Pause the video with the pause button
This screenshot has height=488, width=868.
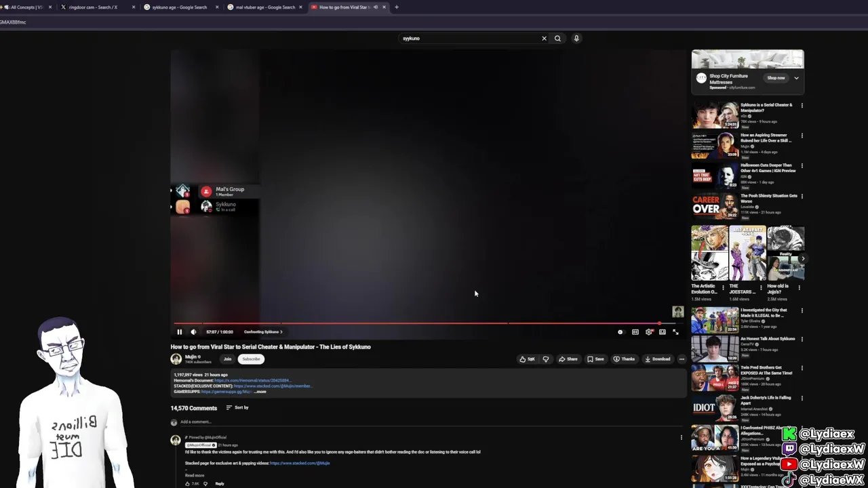pyautogui.click(x=179, y=332)
